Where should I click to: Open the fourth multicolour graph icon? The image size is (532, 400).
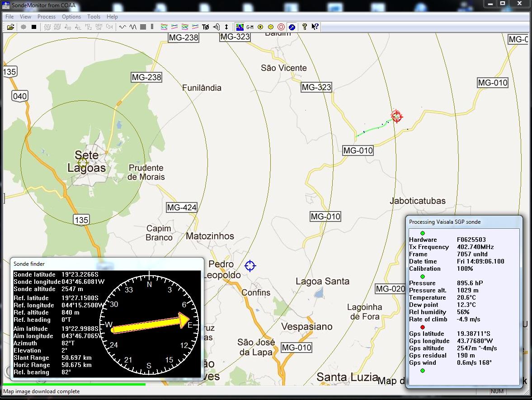195,27
